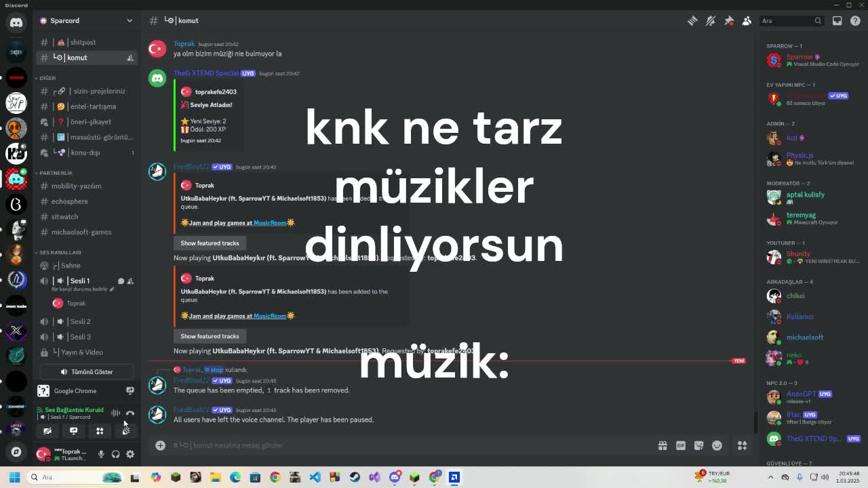Open the GIF picker
Viewport: 868px width, 488px height.
[681, 445]
